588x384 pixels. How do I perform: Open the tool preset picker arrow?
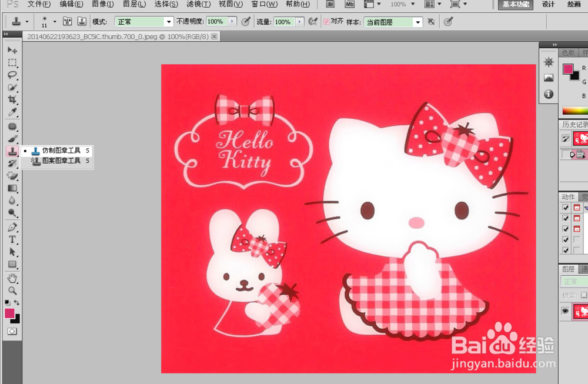click(27, 22)
